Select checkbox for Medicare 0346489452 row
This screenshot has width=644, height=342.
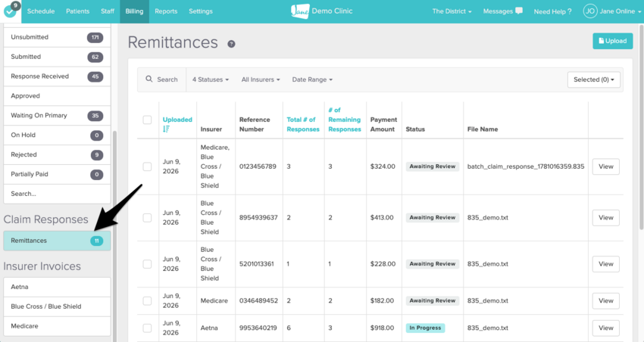pos(147,300)
